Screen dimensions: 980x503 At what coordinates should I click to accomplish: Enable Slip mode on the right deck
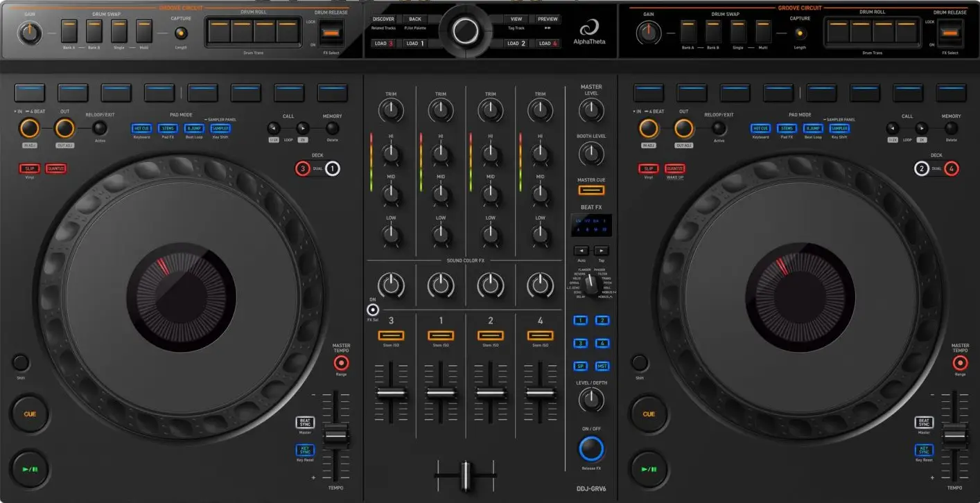pyautogui.click(x=649, y=168)
